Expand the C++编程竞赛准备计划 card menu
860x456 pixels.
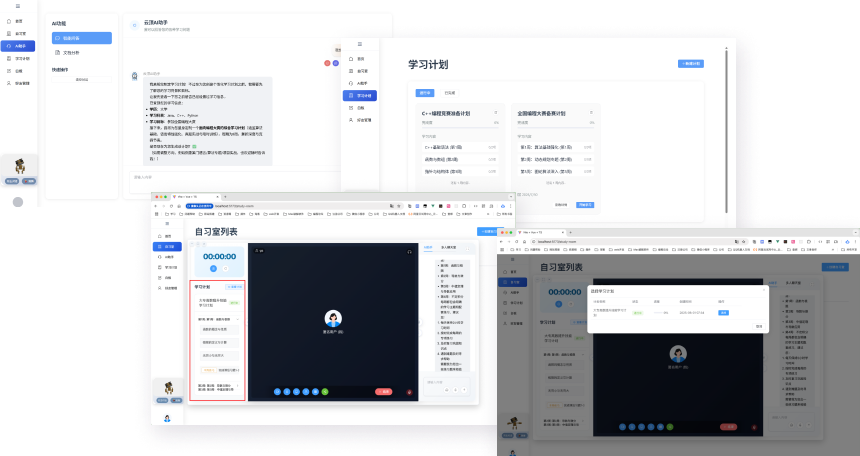tap(494, 113)
